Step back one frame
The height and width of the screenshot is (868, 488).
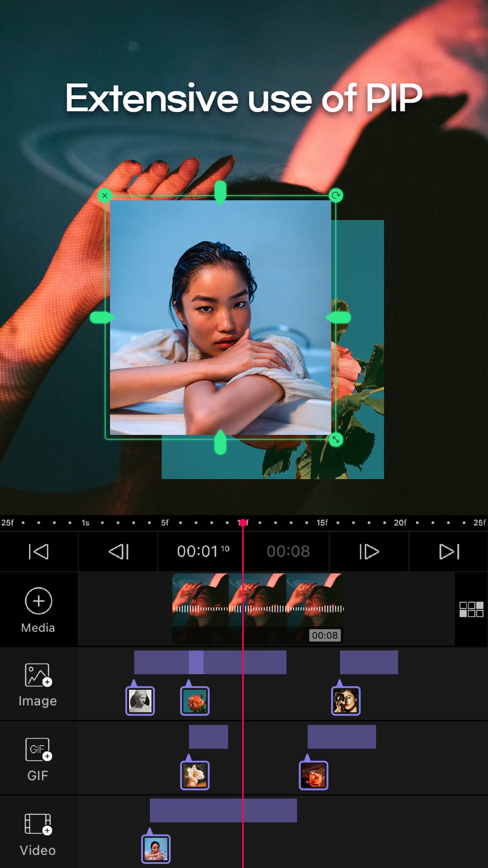point(118,552)
